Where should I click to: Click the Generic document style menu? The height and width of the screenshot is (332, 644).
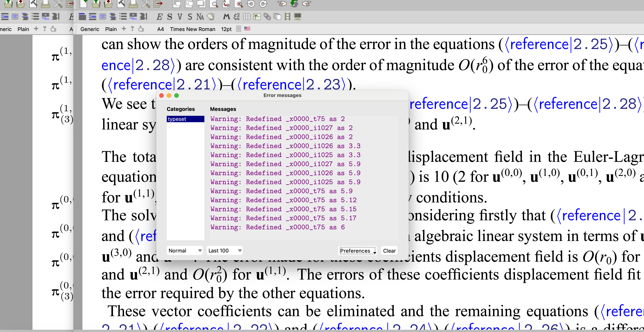(x=90, y=29)
